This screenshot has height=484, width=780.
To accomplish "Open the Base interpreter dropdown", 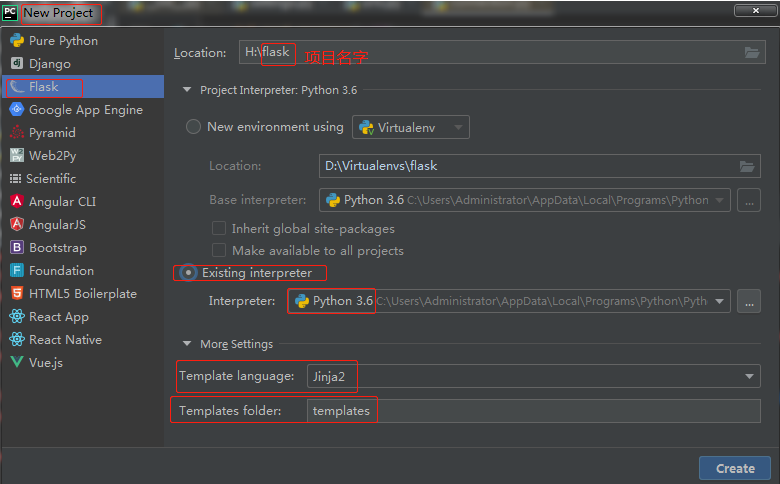I will point(525,200).
